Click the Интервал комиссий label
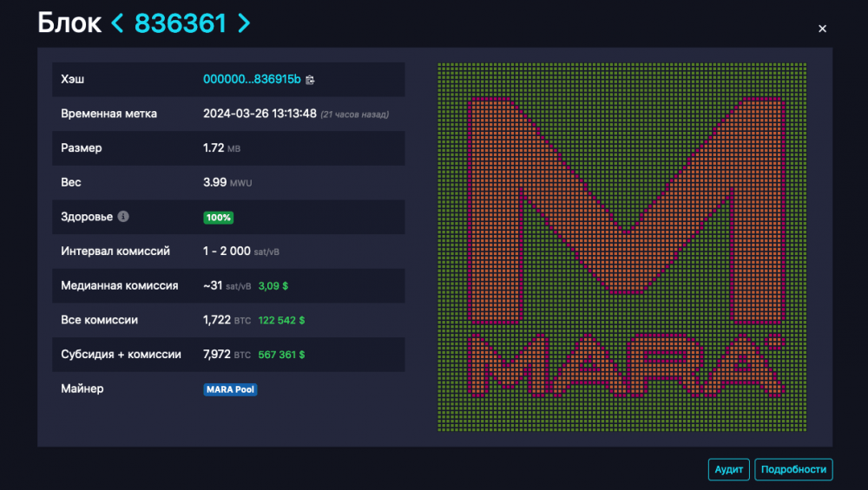868x490 pixels. [115, 252]
